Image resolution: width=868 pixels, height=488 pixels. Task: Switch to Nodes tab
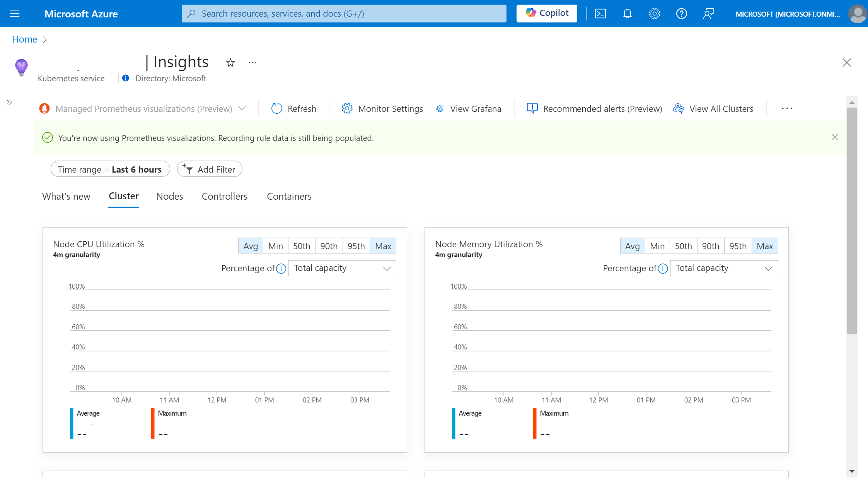coord(169,196)
